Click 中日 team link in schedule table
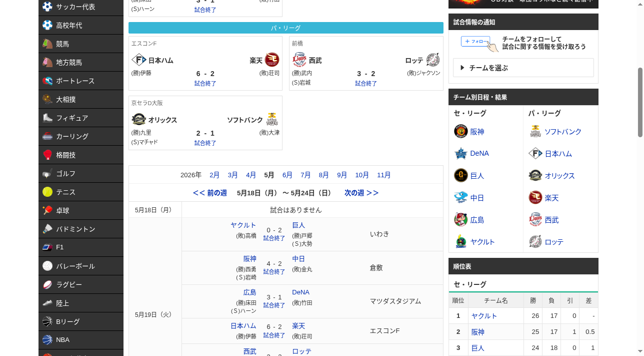The width and height of the screenshot is (644, 356). coord(298,259)
